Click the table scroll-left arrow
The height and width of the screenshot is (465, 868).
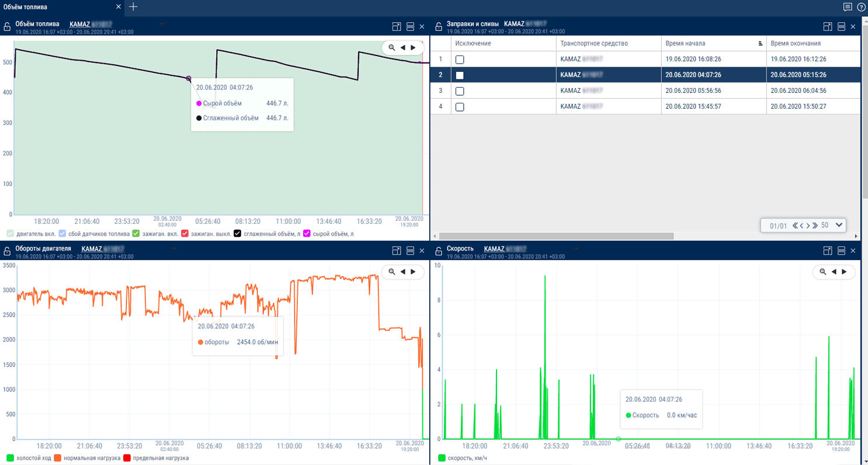point(434,236)
